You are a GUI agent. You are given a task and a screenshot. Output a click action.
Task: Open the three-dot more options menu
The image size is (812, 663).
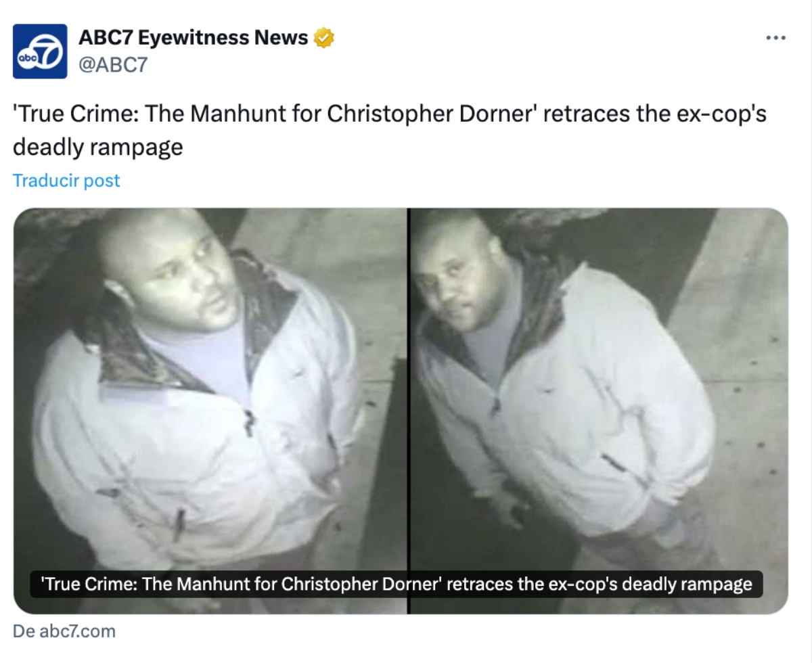click(x=775, y=38)
